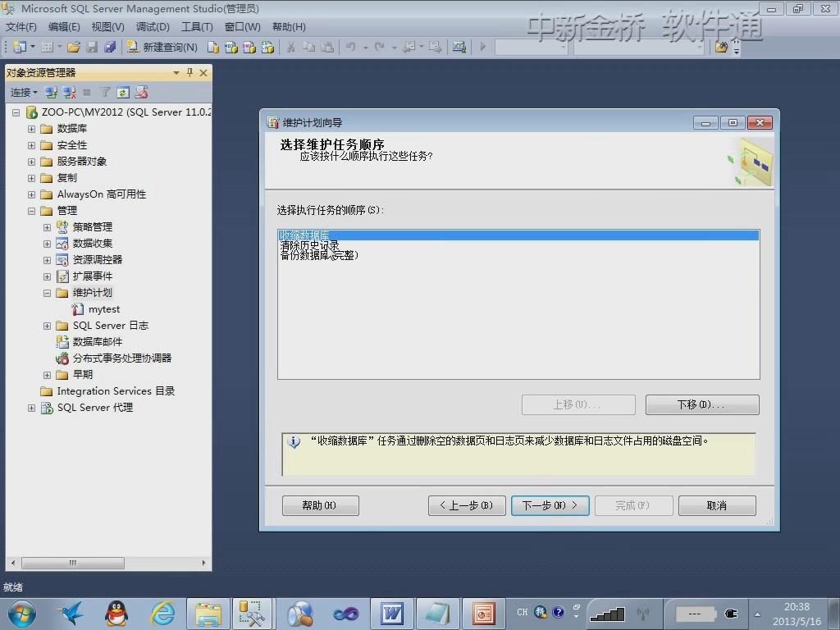
Task: Open the 窗口(W) menu
Action: [242, 27]
